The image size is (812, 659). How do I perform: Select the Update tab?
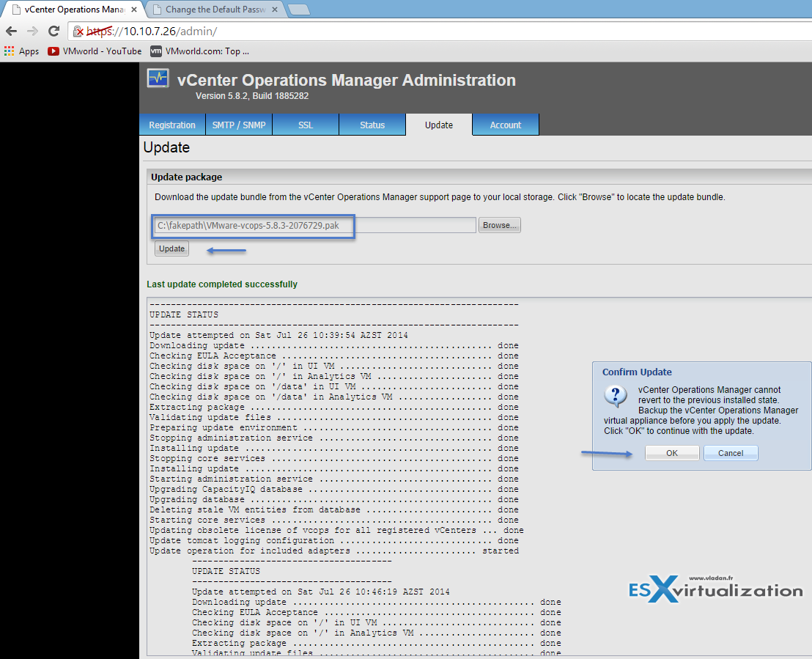[439, 125]
